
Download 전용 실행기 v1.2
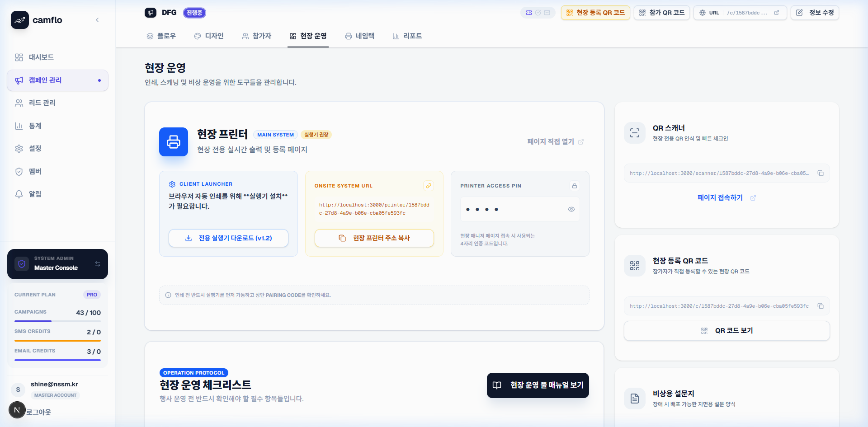228,238
